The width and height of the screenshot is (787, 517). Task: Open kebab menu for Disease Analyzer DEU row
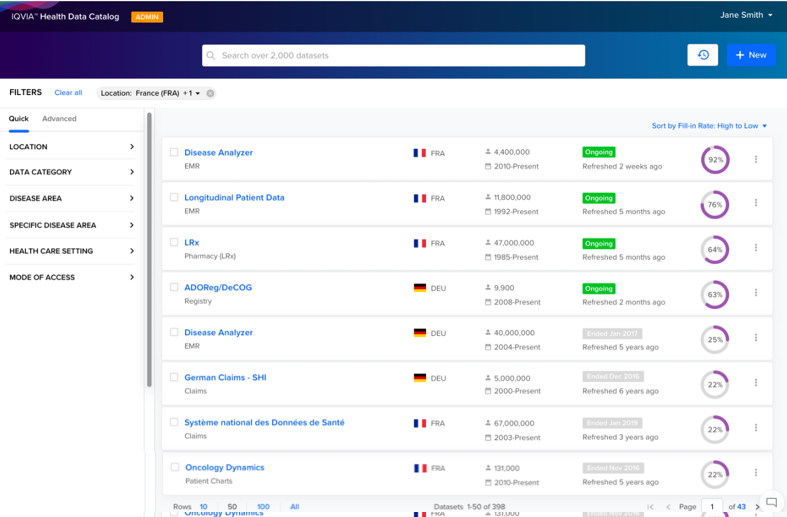(x=755, y=337)
